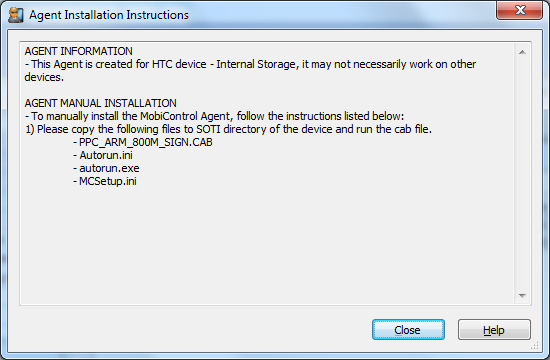Click the scrollbar down arrow
This screenshot has width=550, height=360.
[522, 295]
